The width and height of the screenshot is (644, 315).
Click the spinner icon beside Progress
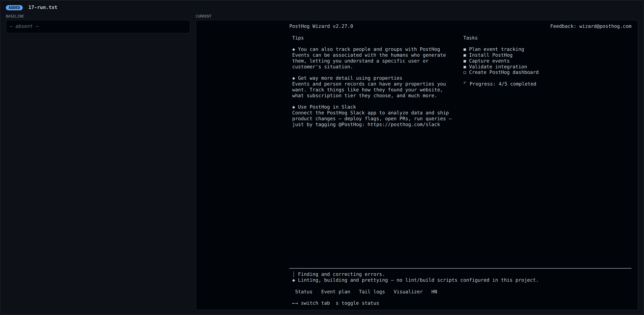pyautogui.click(x=465, y=83)
